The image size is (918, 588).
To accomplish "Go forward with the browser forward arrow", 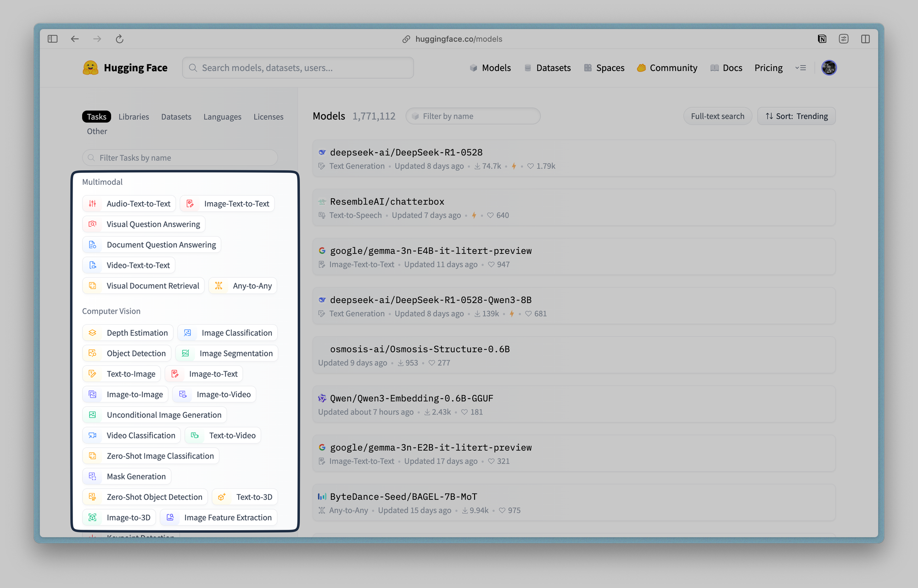I will [x=97, y=39].
